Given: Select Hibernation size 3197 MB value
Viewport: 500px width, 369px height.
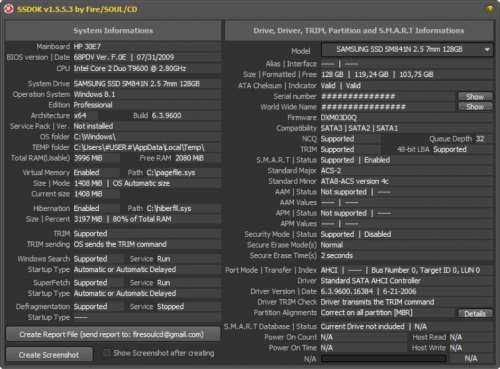Looking at the screenshot, I should tap(88, 219).
